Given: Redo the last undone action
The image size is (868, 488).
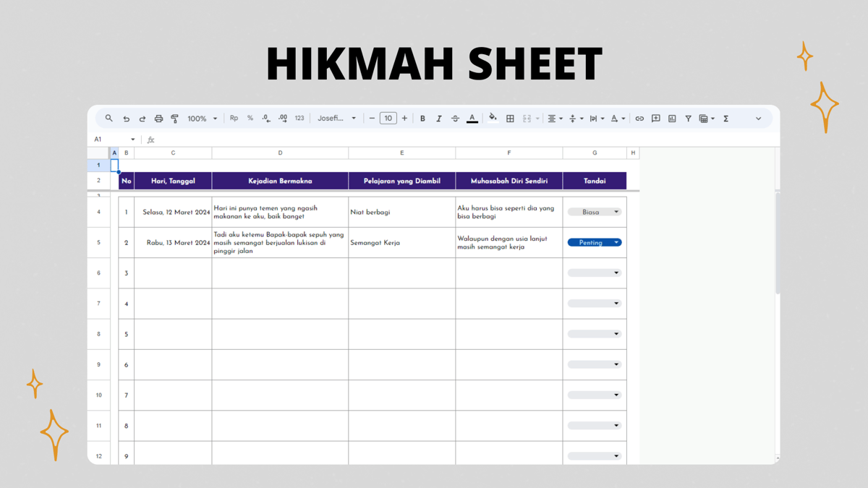Looking at the screenshot, I should [x=142, y=119].
